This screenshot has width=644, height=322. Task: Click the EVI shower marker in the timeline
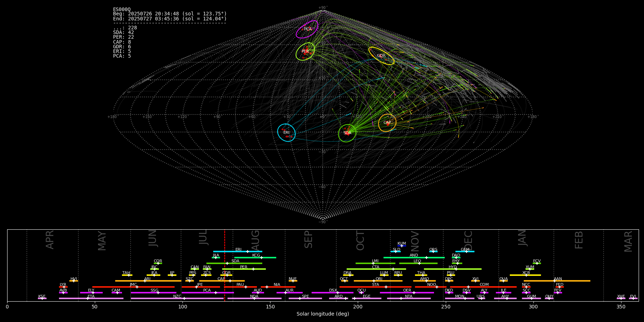pyautogui.click(x=633, y=298)
